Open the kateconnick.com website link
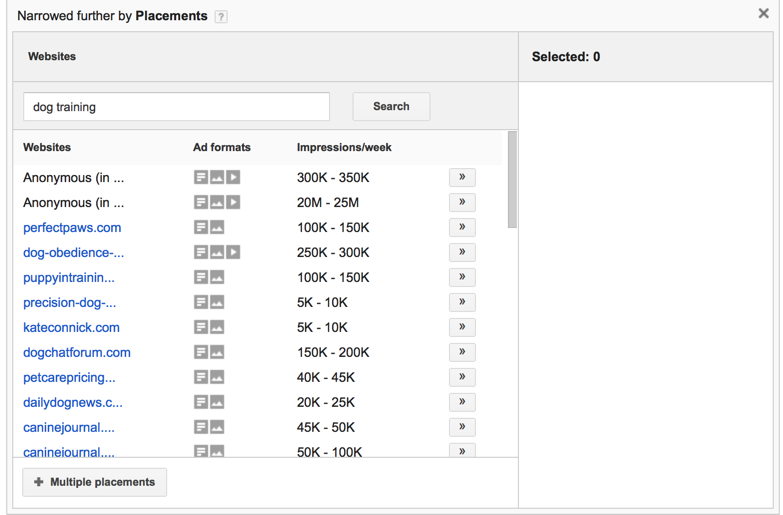Viewport: 783px width, 515px height. 71,328
